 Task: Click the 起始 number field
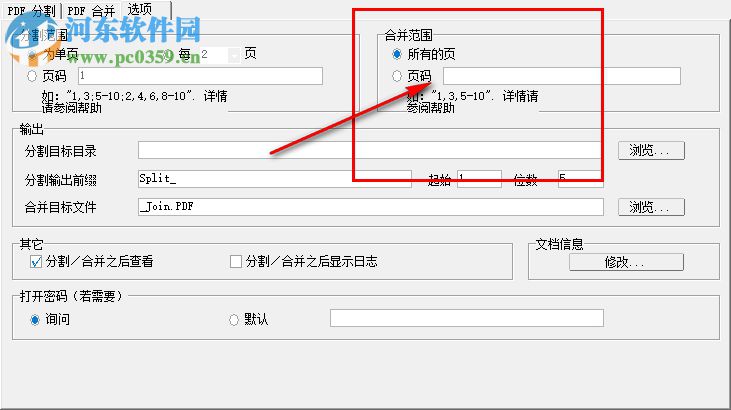479,179
